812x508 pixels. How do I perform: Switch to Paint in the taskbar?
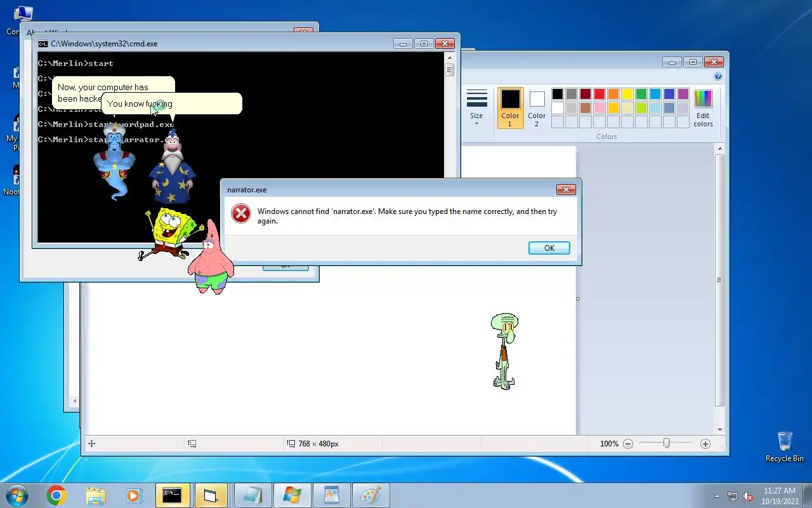coord(371,495)
